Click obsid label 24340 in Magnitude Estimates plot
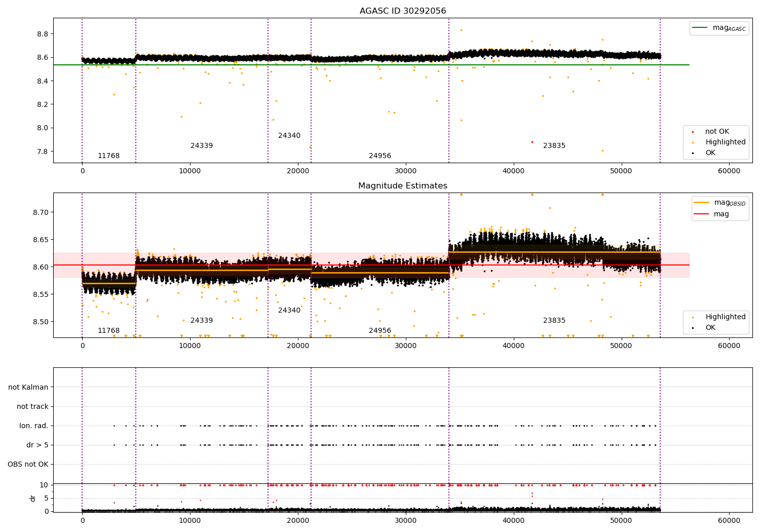The height and width of the screenshot is (532, 760). [x=289, y=310]
